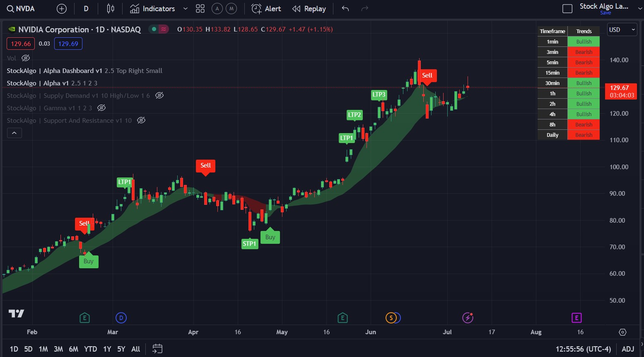
Task: Select StockAlgo Alpha v1 legend
Action: point(52,83)
